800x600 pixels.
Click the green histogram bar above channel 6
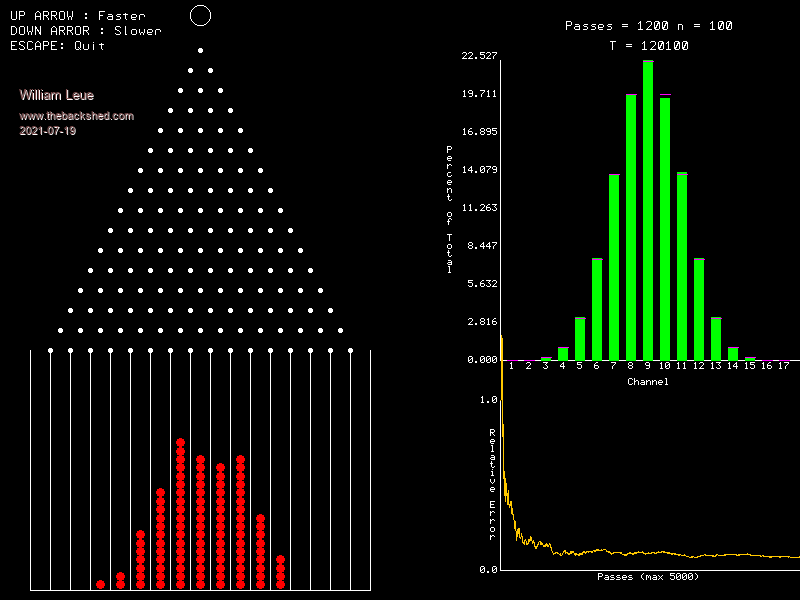(x=597, y=309)
